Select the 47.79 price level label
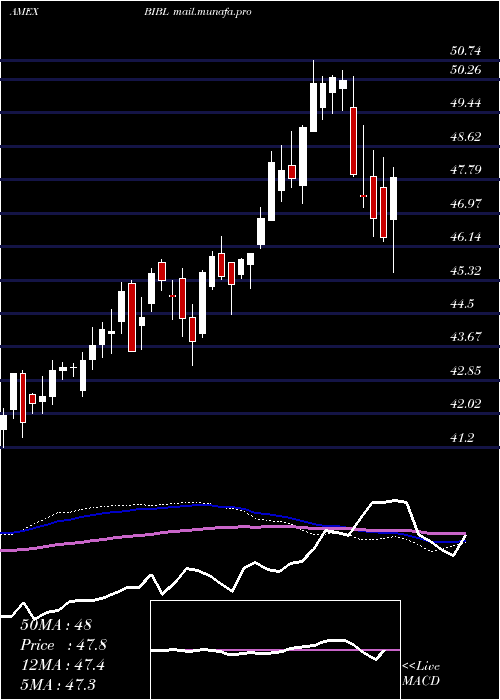Viewport: 500px width, 700px height. [466, 170]
